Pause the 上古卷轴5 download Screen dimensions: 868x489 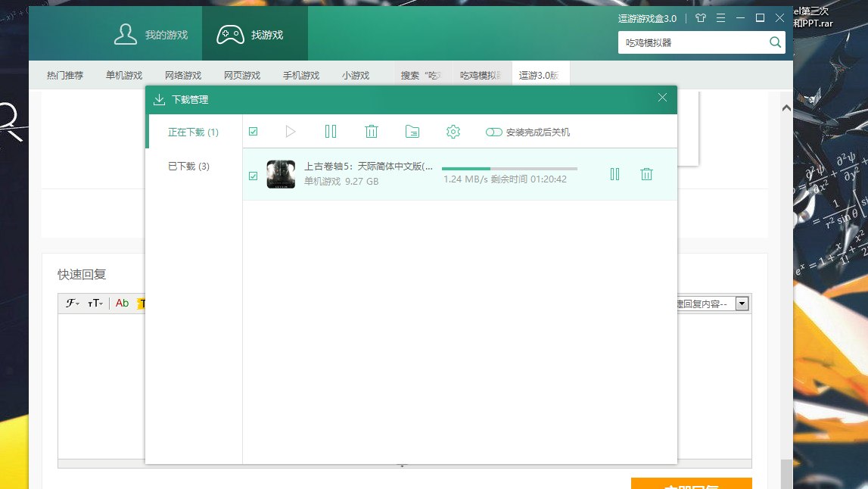coord(614,174)
